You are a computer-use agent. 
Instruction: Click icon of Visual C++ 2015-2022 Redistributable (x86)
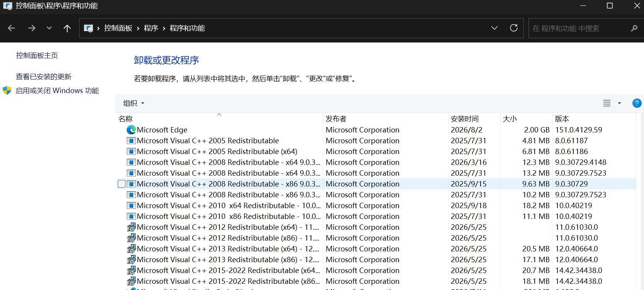pos(131,281)
